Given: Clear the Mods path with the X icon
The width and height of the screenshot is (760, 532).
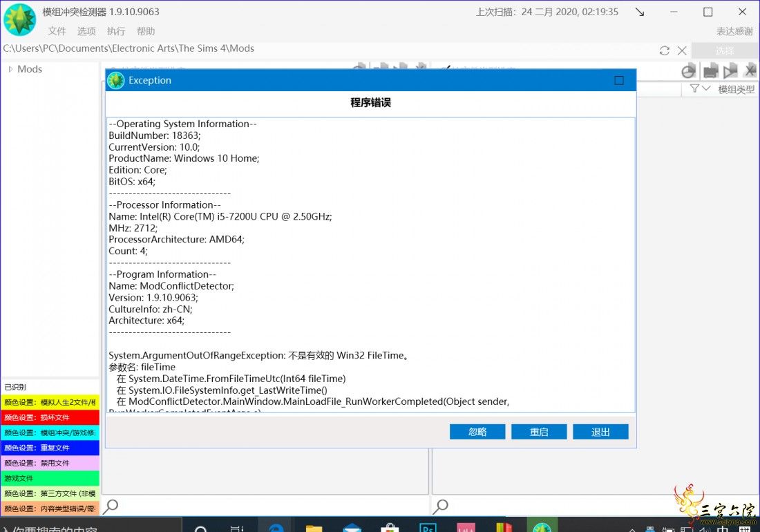Looking at the screenshot, I should click(x=682, y=50).
